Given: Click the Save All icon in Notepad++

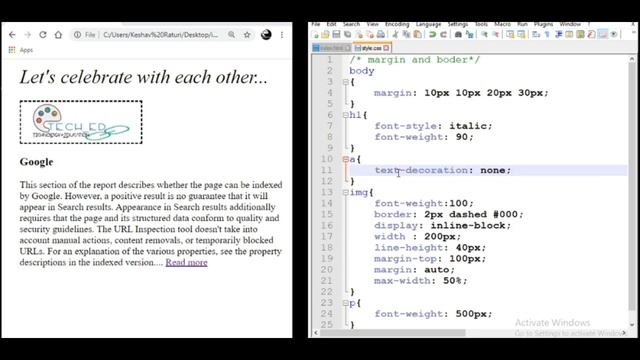Looking at the screenshot, I should pos(347,35).
